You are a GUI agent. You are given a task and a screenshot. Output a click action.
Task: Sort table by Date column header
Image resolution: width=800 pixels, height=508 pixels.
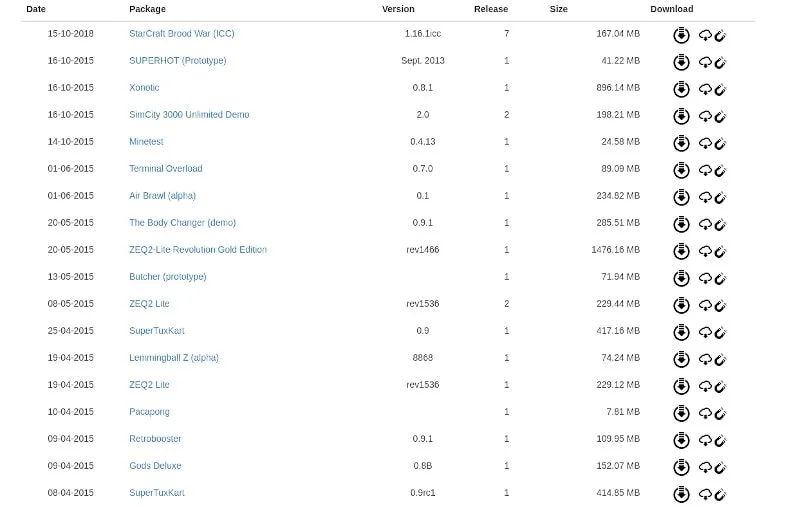(x=36, y=9)
